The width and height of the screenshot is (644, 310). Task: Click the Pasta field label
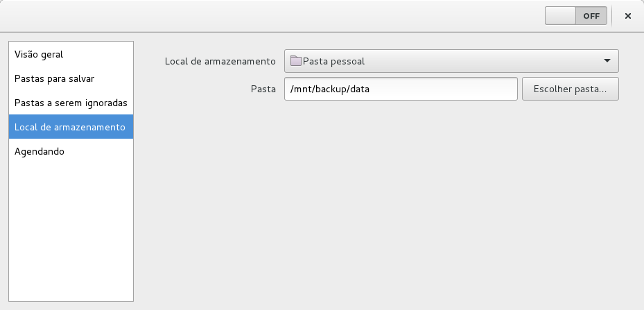tap(263, 89)
